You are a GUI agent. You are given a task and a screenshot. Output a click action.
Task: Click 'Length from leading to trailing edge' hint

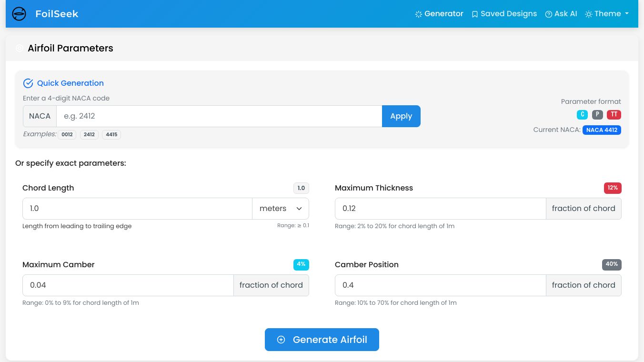point(77,226)
